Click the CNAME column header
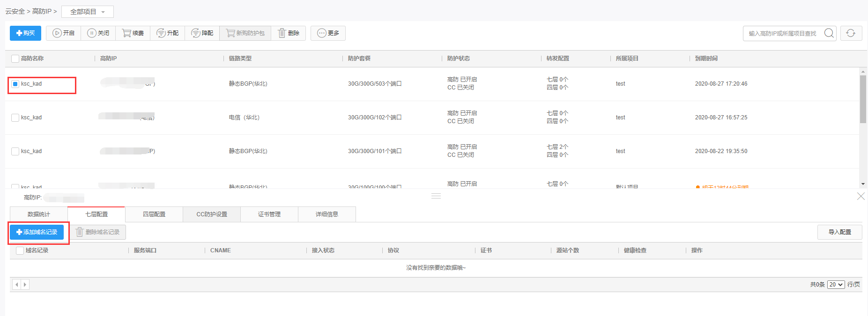The width and height of the screenshot is (868, 316). point(221,250)
